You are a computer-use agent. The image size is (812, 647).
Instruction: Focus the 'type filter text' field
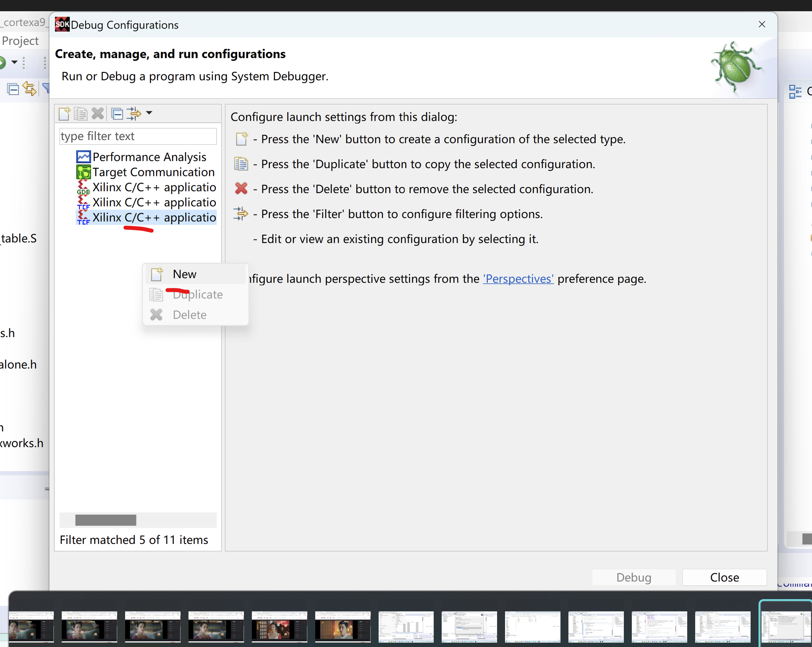(138, 136)
